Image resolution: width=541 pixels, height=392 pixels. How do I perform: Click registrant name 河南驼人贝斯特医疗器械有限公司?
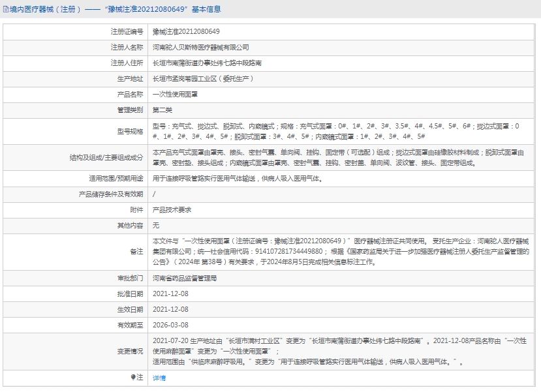[200, 47]
